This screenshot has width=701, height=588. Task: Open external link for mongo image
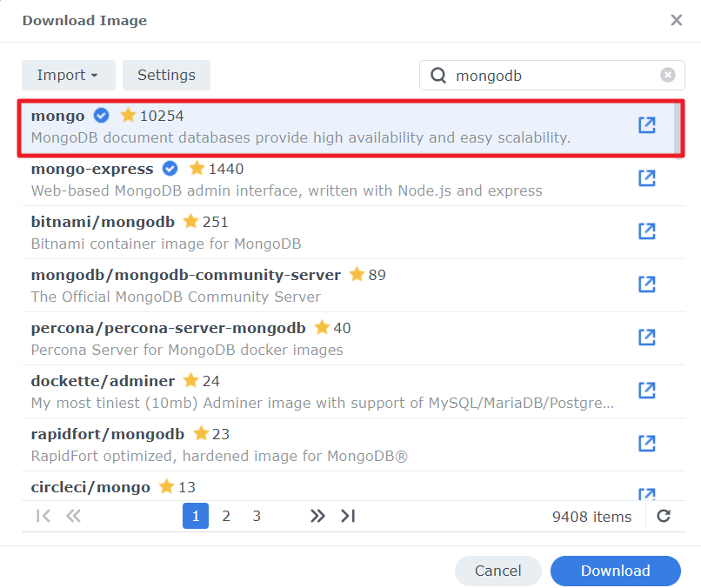point(646,125)
